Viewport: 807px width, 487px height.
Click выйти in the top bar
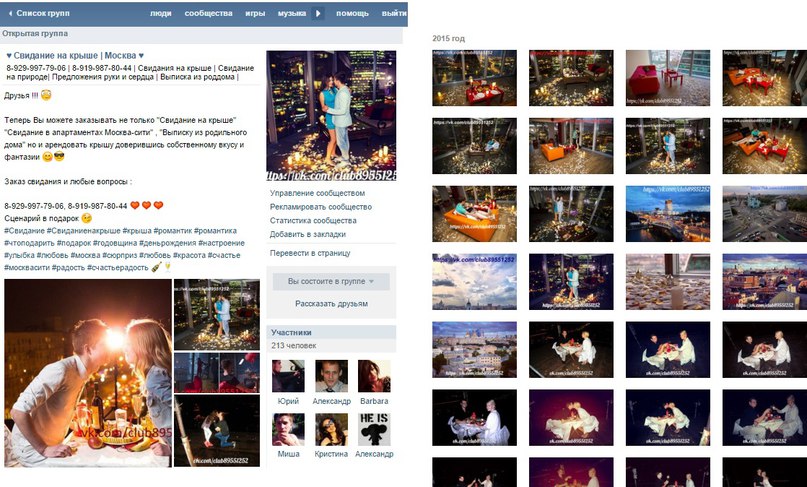click(x=394, y=13)
